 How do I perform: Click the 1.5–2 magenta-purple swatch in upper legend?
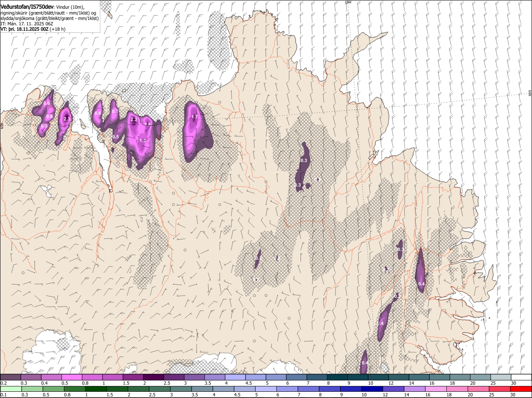pyautogui.click(x=133, y=377)
